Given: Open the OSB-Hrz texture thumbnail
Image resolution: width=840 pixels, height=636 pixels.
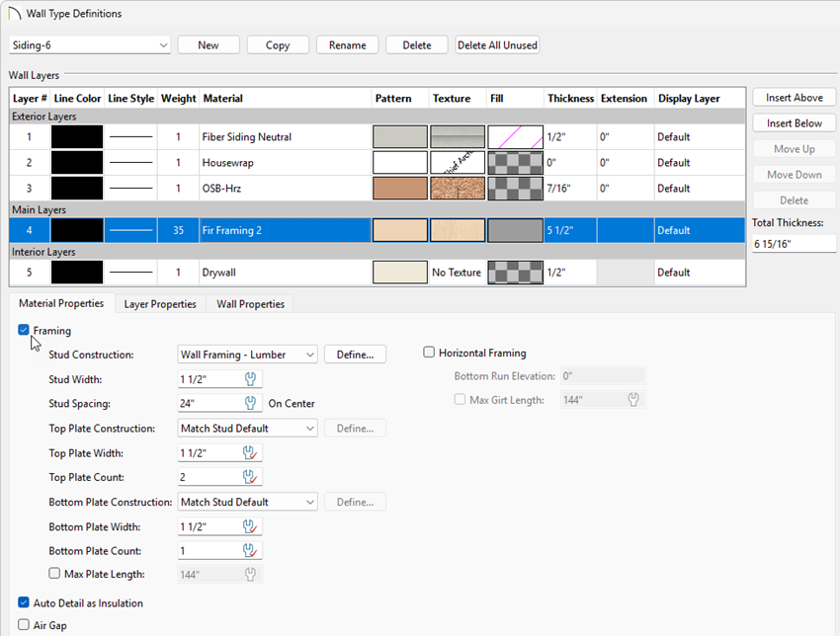Looking at the screenshot, I should click(x=458, y=189).
